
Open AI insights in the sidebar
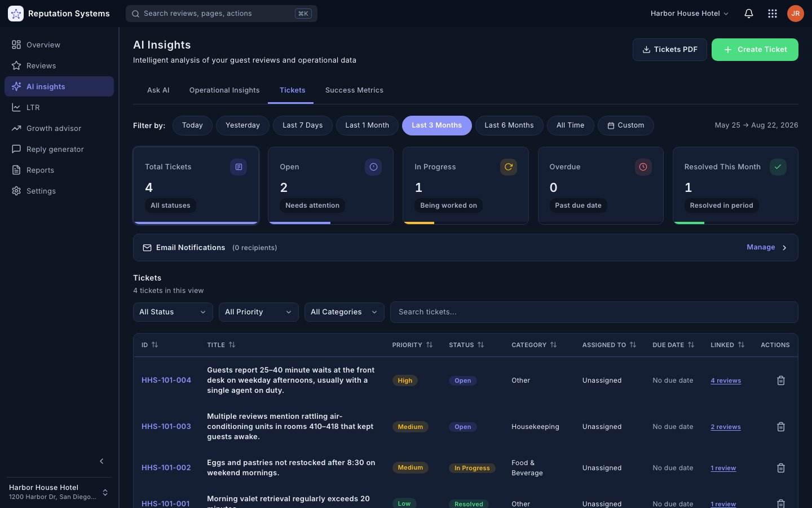coord(59,86)
